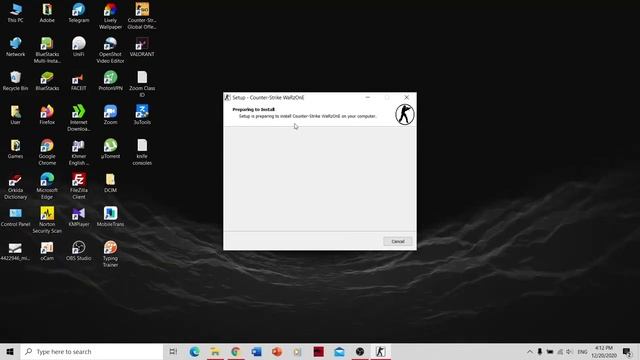Launch FileZilla Client shortcut

(x=78, y=186)
